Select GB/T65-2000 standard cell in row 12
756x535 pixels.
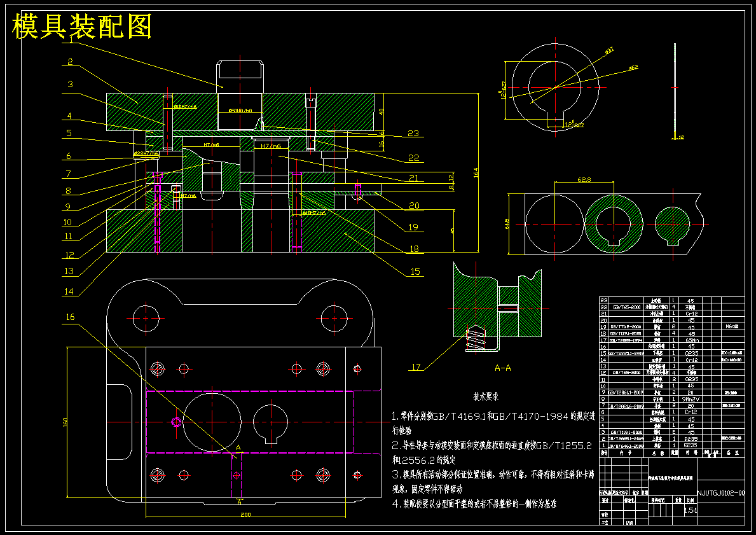click(x=627, y=372)
